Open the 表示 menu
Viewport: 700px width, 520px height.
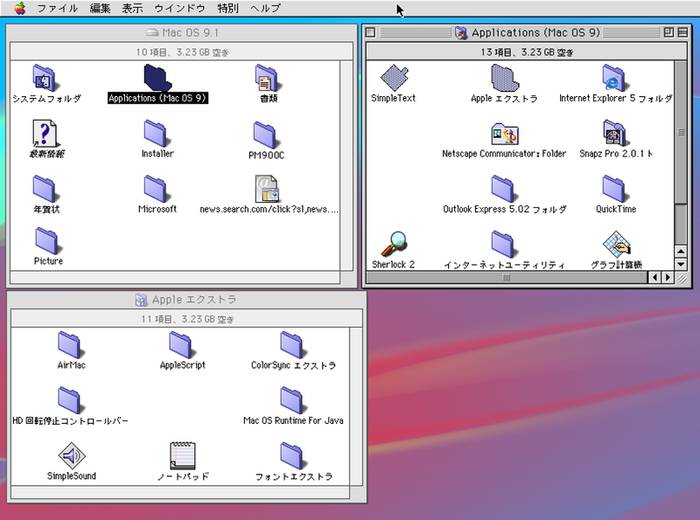tap(132, 8)
